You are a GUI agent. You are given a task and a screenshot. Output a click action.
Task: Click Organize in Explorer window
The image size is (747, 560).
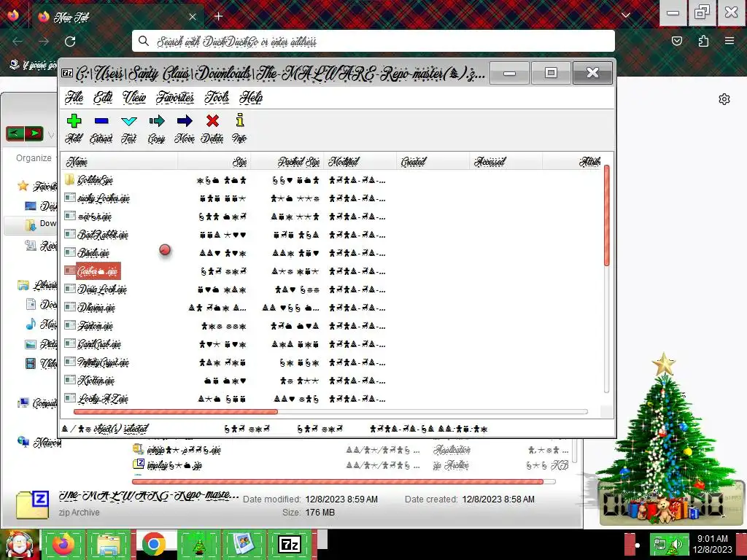pos(34,157)
